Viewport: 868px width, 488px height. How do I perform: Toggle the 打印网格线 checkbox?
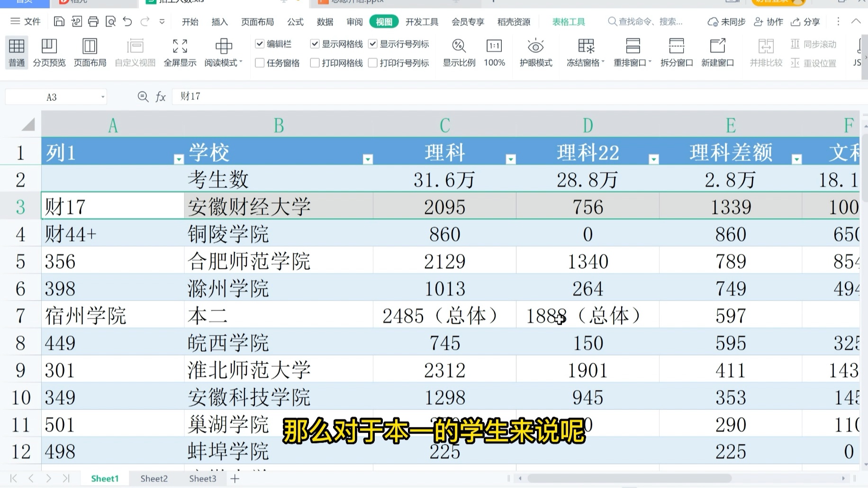pyautogui.click(x=315, y=63)
